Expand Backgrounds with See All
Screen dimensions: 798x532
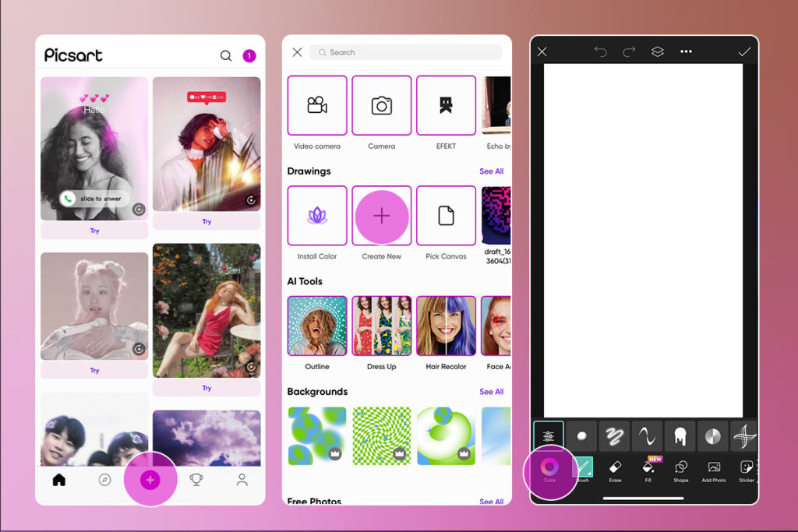pos(492,392)
